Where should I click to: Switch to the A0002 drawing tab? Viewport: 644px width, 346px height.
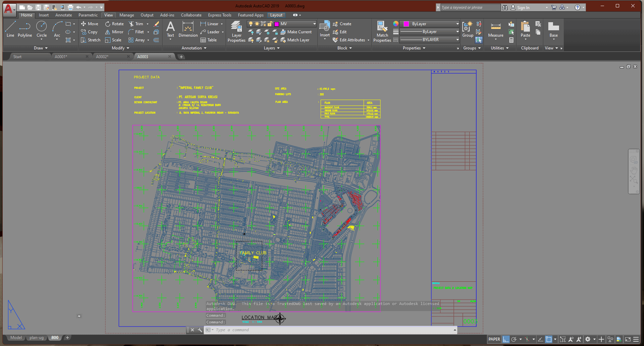pos(103,56)
